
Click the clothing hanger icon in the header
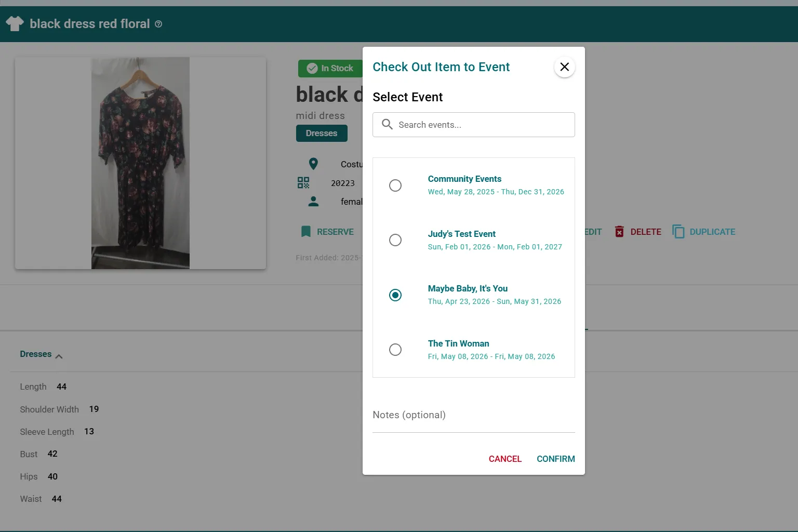14,23
